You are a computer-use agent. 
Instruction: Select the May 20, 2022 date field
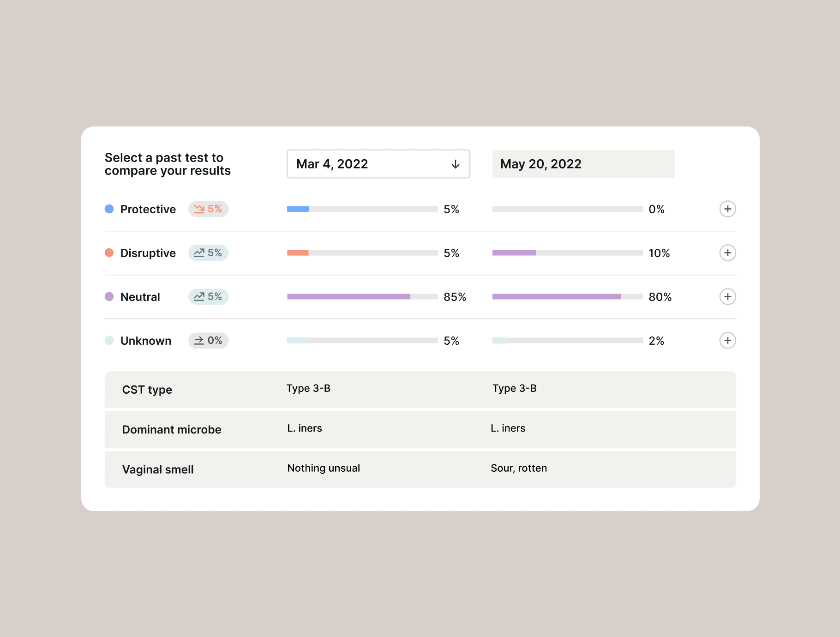583,164
